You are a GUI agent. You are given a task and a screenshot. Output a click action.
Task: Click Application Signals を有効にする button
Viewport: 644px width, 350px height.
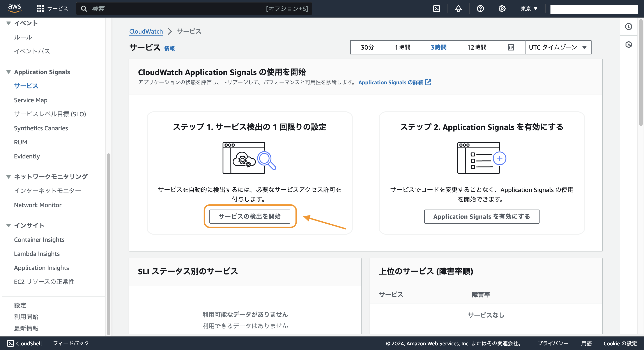click(481, 217)
